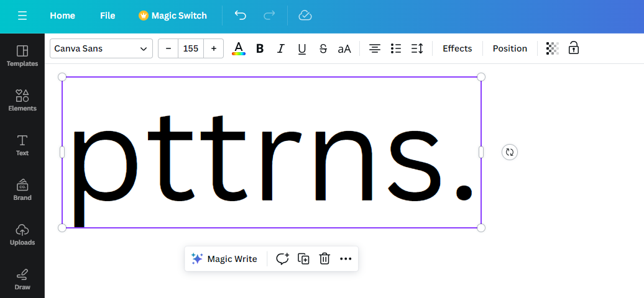644x298 pixels.
Task: Add a comment to the text
Action: click(x=282, y=259)
